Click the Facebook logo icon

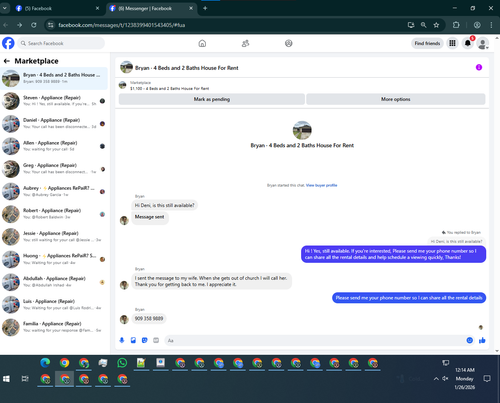pyautogui.click(x=8, y=43)
